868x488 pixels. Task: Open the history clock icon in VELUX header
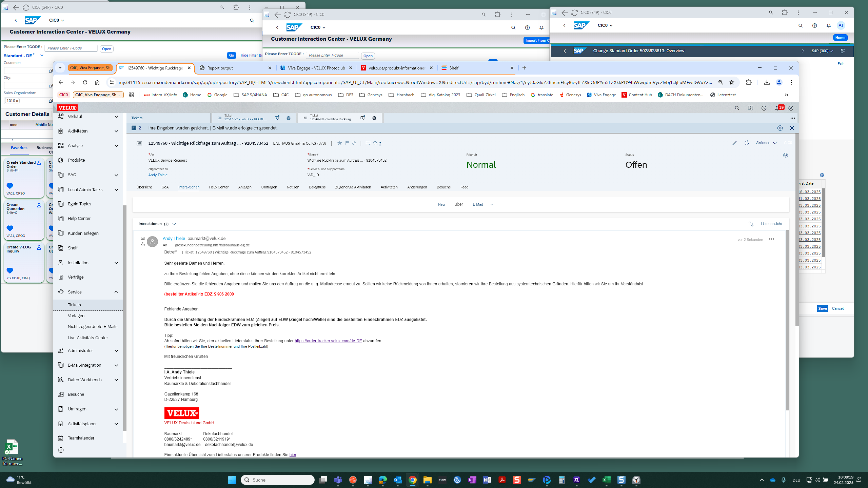pos(764,108)
